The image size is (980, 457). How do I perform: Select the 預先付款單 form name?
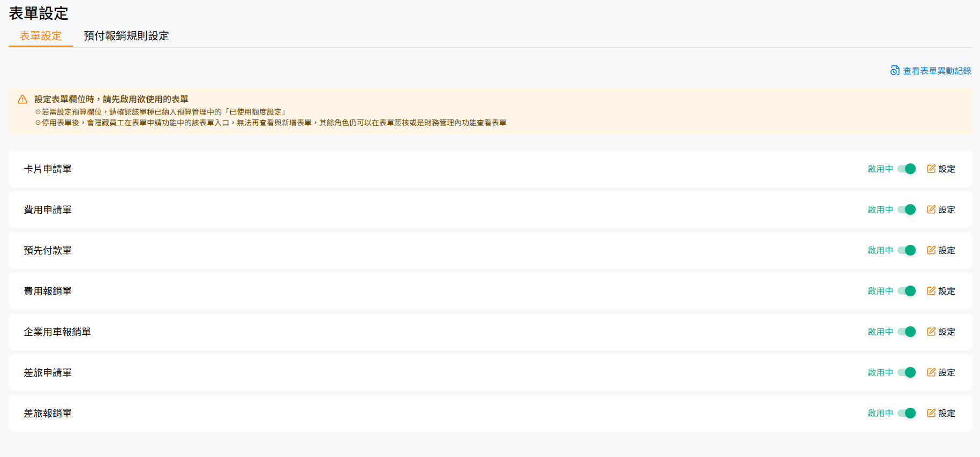48,250
